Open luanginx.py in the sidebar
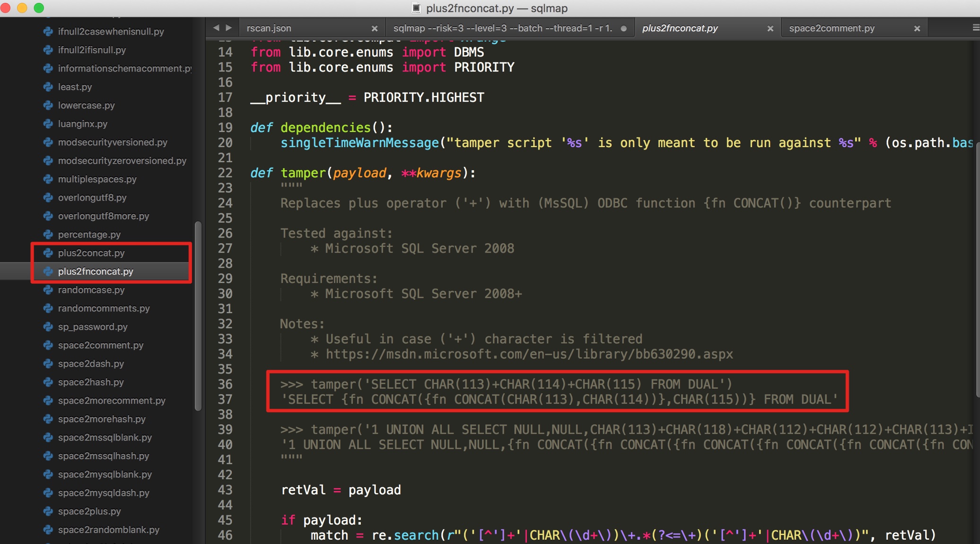Viewport: 980px width, 544px height. (82, 124)
